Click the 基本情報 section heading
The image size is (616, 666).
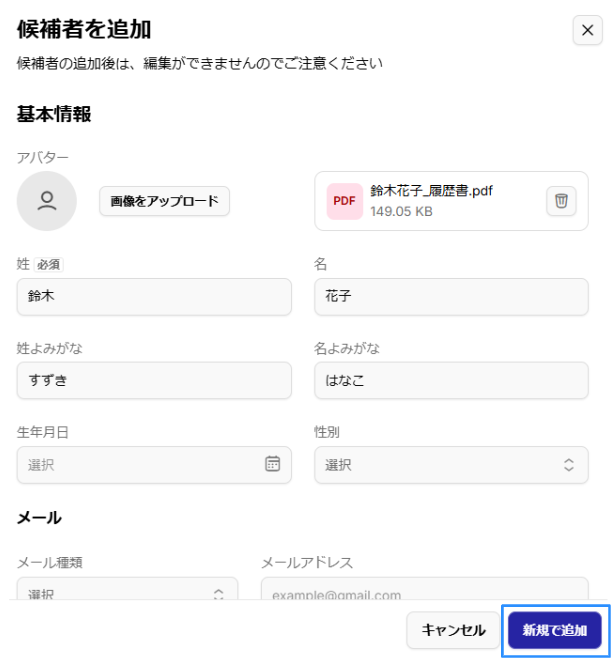tap(54, 114)
